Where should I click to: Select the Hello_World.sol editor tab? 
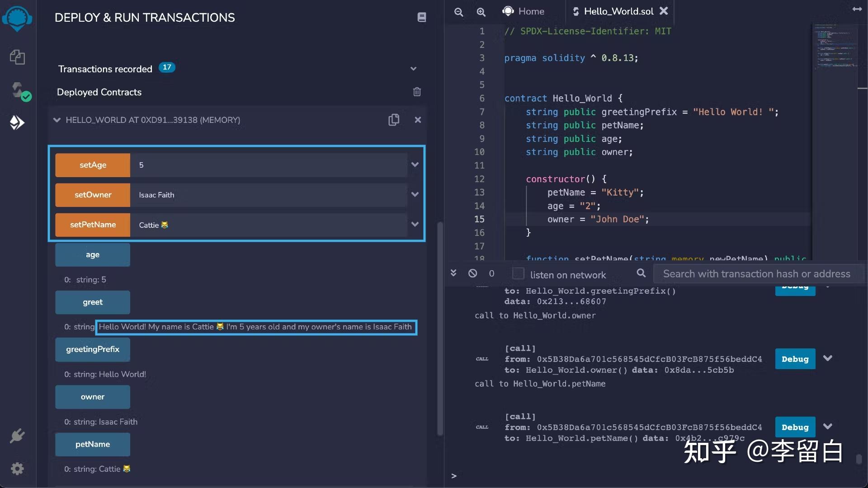click(x=618, y=11)
